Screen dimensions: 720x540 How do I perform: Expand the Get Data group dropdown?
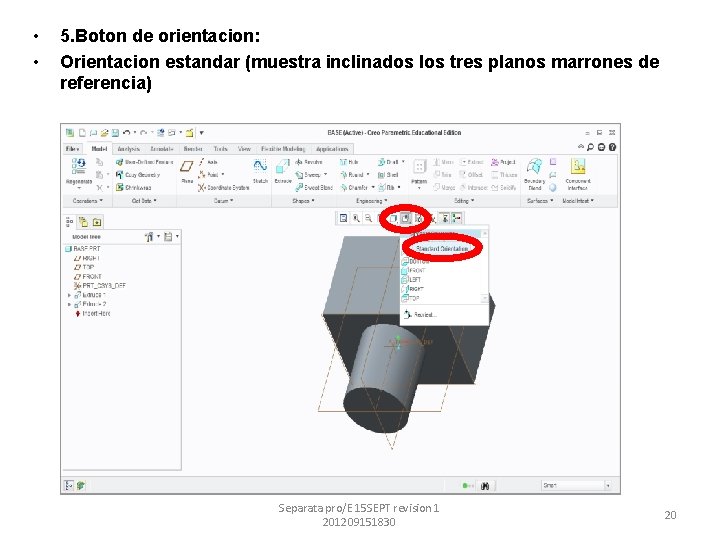pos(144,201)
